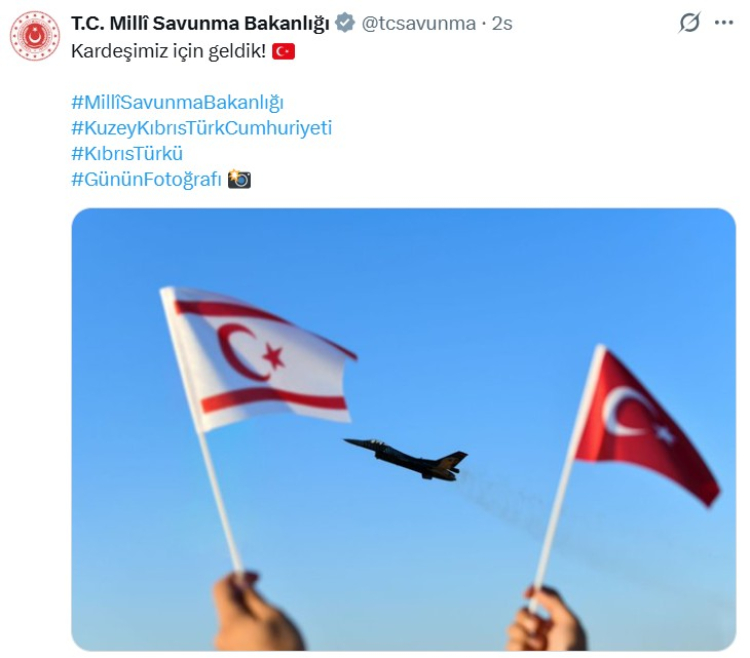Open the @tcsavunma handle link

[419, 23]
